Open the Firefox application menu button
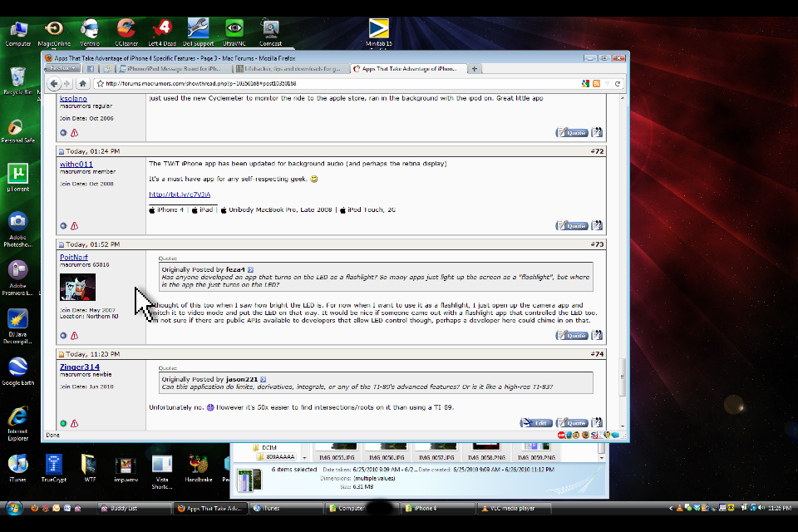The width and height of the screenshot is (798, 532). coord(62,68)
